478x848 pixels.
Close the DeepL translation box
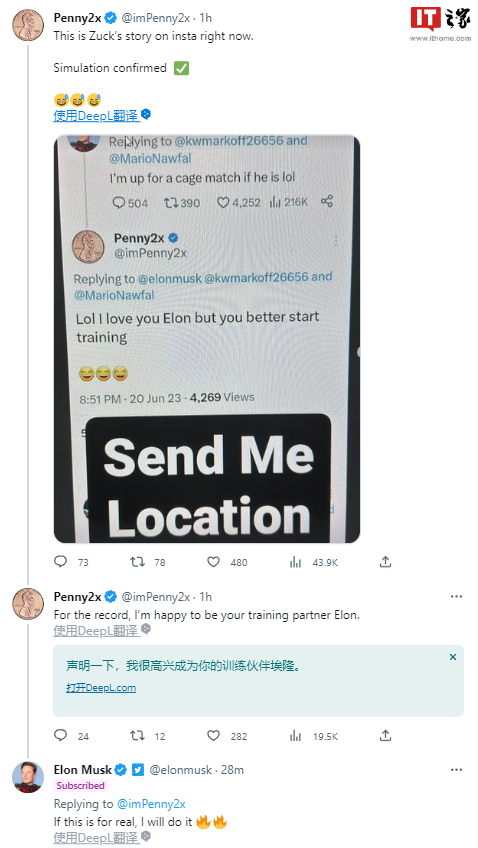click(453, 657)
